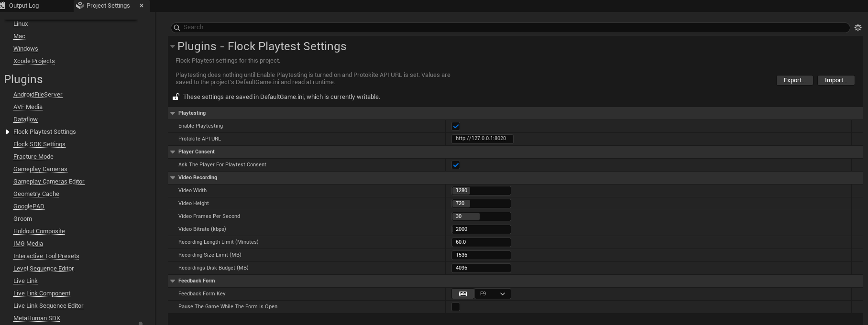The width and height of the screenshot is (868, 325).
Task: Collapse the Playtesting section
Action: 173,113
